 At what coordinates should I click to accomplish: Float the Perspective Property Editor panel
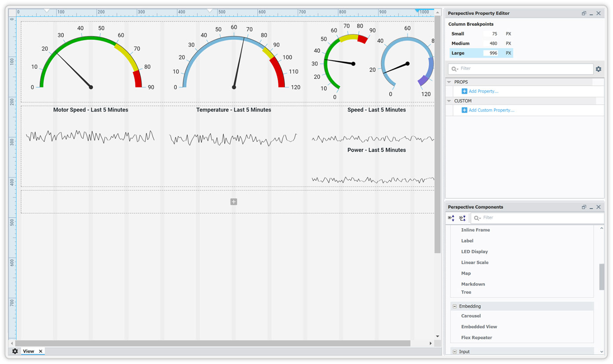pyautogui.click(x=584, y=13)
